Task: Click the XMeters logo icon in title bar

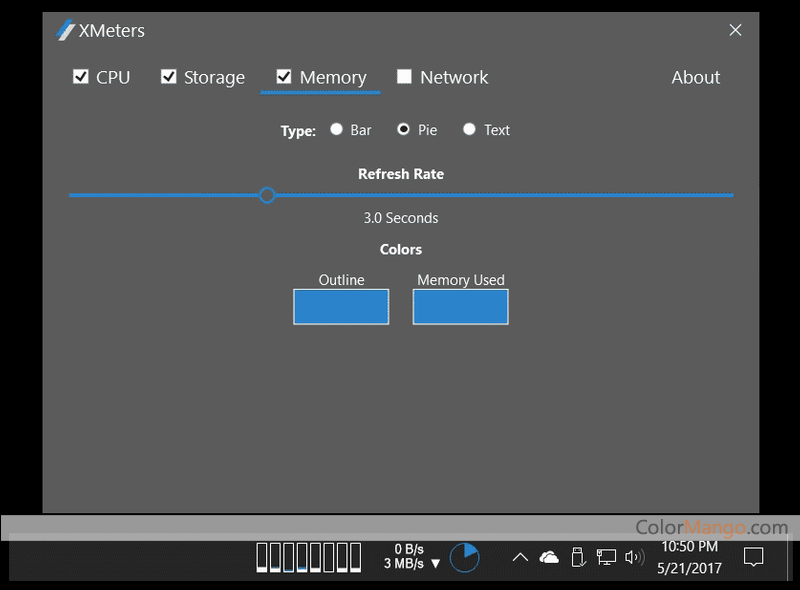Action: pyautogui.click(x=66, y=30)
